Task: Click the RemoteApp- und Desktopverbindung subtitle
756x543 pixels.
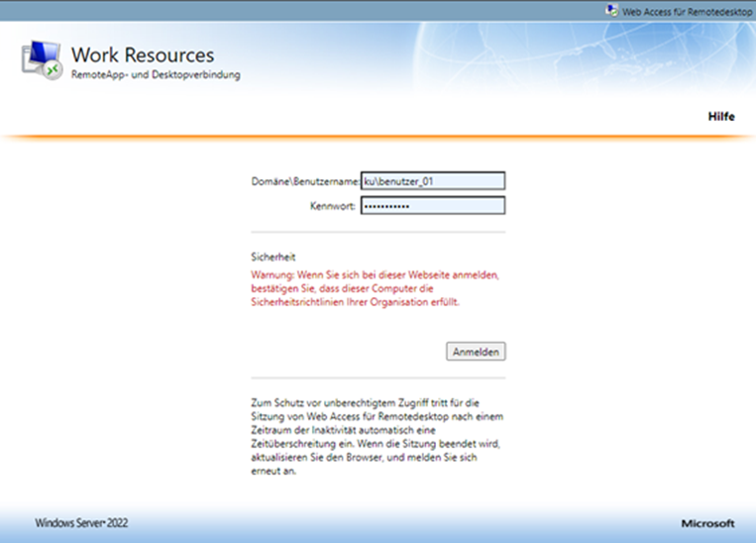Action: (156, 75)
